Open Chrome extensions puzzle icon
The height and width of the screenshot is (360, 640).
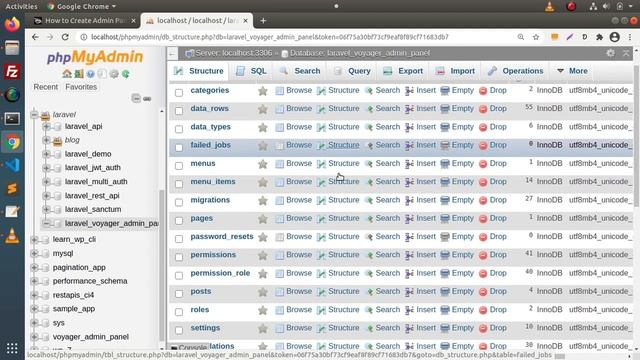tap(599, 37)
